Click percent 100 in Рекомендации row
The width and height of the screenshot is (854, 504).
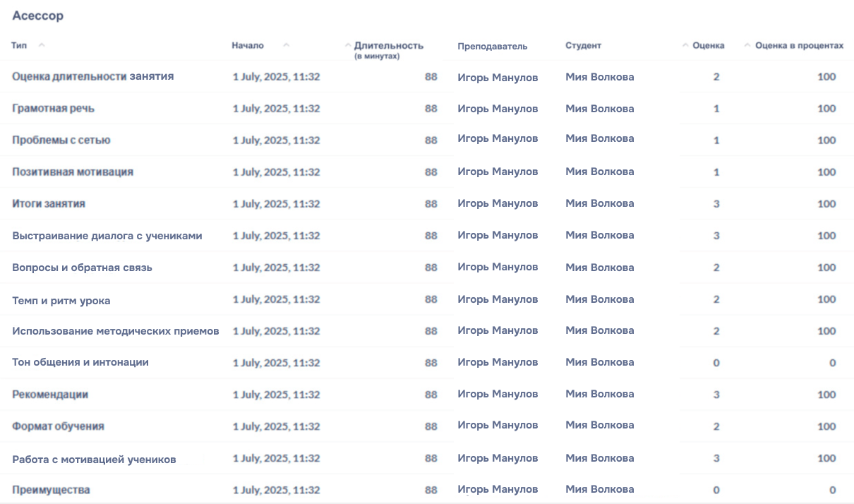(826, 395)
